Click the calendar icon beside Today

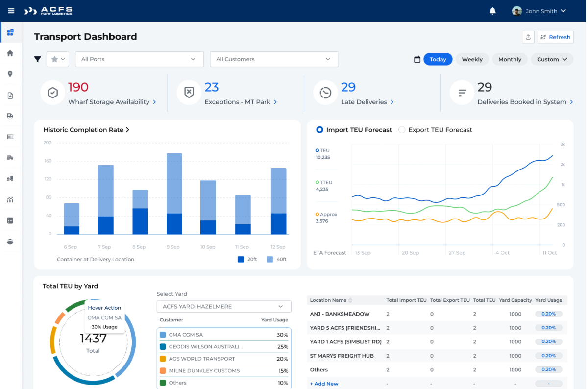point(417,59)
